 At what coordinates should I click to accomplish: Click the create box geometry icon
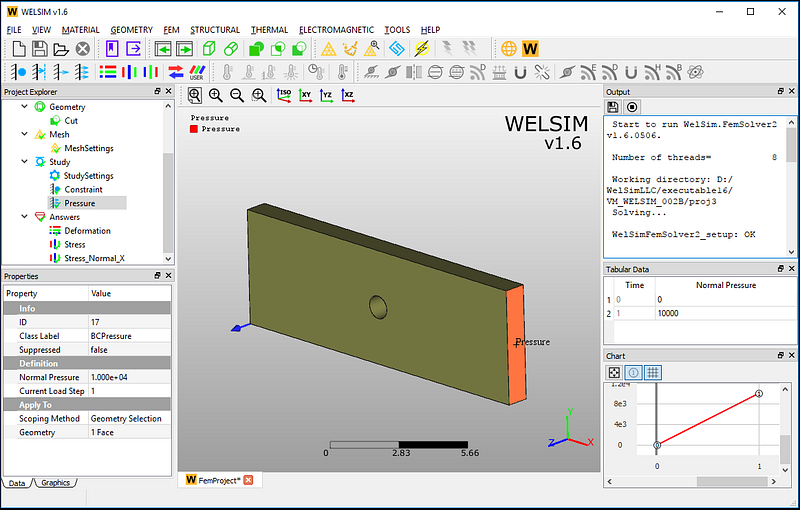[x=210, y=48]
